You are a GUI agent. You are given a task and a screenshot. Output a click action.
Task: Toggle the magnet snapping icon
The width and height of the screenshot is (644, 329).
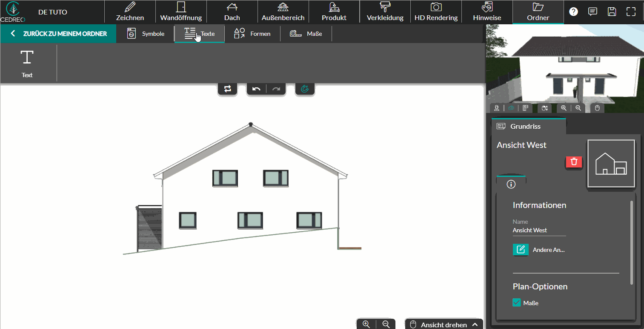tap(305, 89)
